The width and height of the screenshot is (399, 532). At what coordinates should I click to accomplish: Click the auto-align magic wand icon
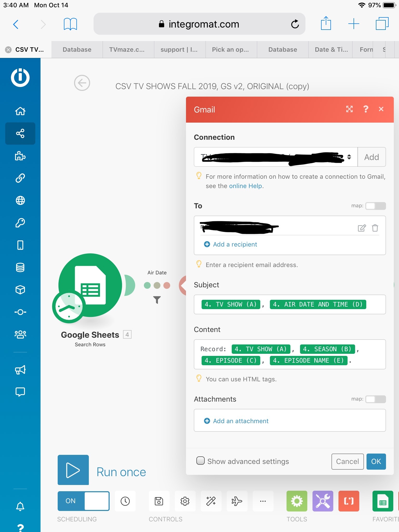tap(211, 501)
